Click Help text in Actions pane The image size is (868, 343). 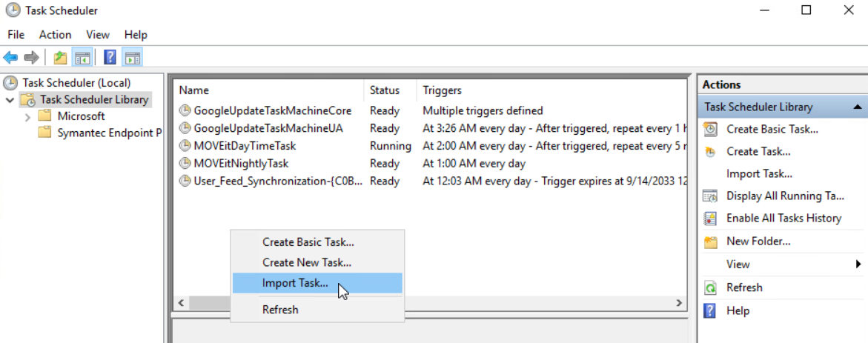[x=738, y=311]
